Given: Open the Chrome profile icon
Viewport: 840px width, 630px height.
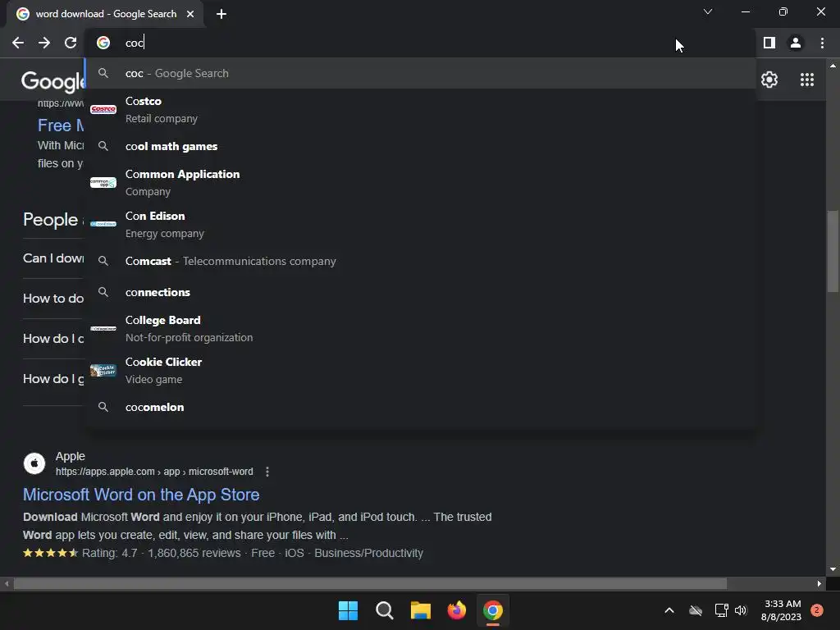Looking at the screenshot, I should (x=796, y=43).
